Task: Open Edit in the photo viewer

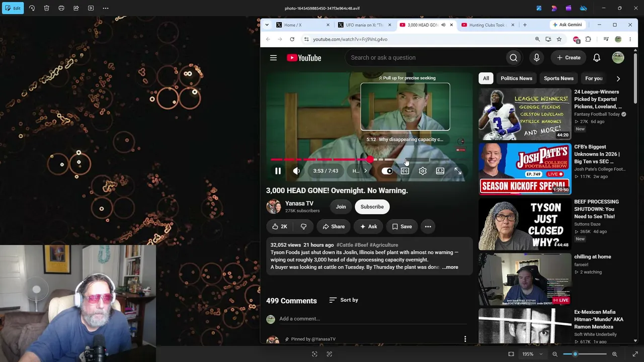Action: pos(12,8)
